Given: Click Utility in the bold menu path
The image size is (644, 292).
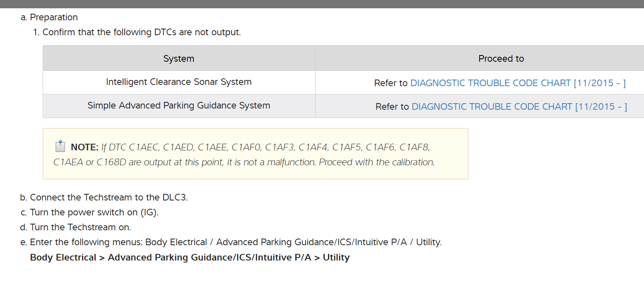Looking at the screenshot, I should (336, 258).
